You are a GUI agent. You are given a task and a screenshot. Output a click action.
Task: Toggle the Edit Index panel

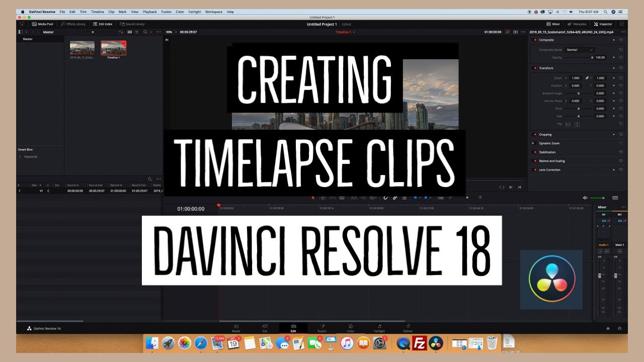[103, 24]
